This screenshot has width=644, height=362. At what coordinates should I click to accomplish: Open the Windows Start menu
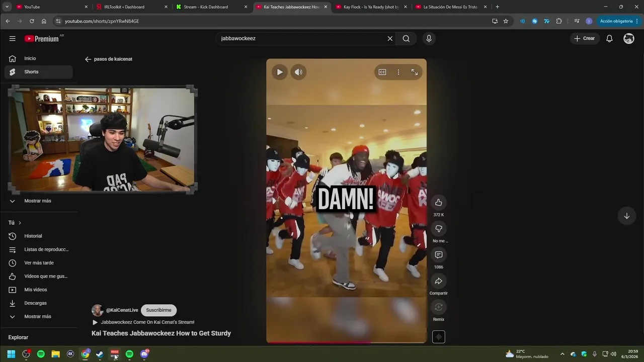coord(11,354)
